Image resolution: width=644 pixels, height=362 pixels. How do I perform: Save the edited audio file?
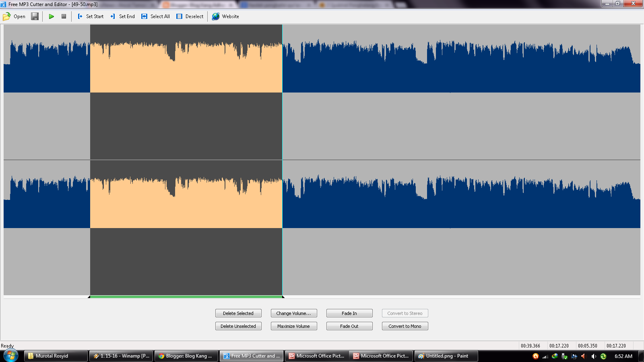point(35,16)
